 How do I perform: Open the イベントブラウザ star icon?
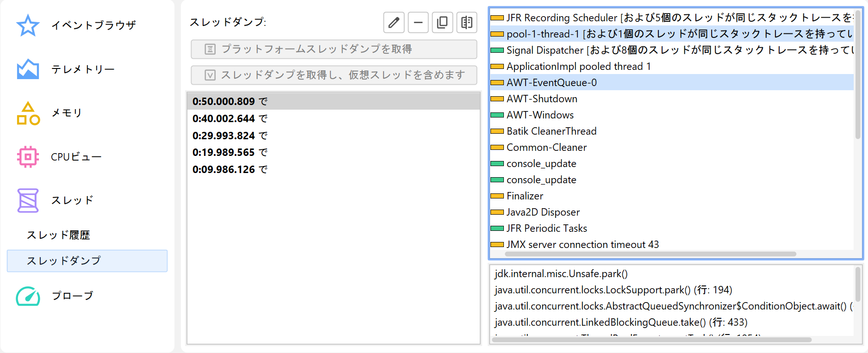pos(28,25)
